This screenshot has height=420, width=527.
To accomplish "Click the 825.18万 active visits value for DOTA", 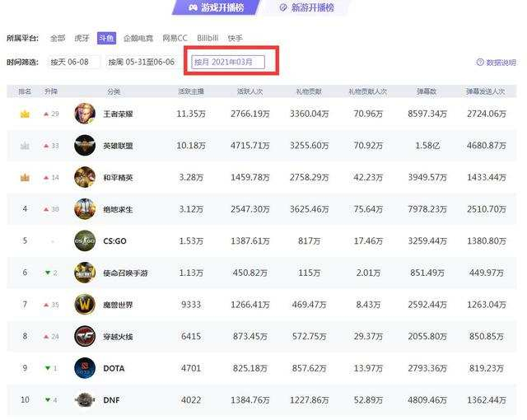I will click(250, 368).
